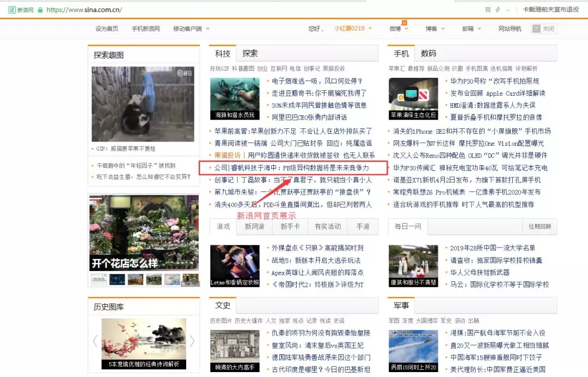Image resolution: width=588 pixels, height=377 pixels.
Task: Open the 睿帆科技于海中 highlighted article
Action: [x=292, y=168]
